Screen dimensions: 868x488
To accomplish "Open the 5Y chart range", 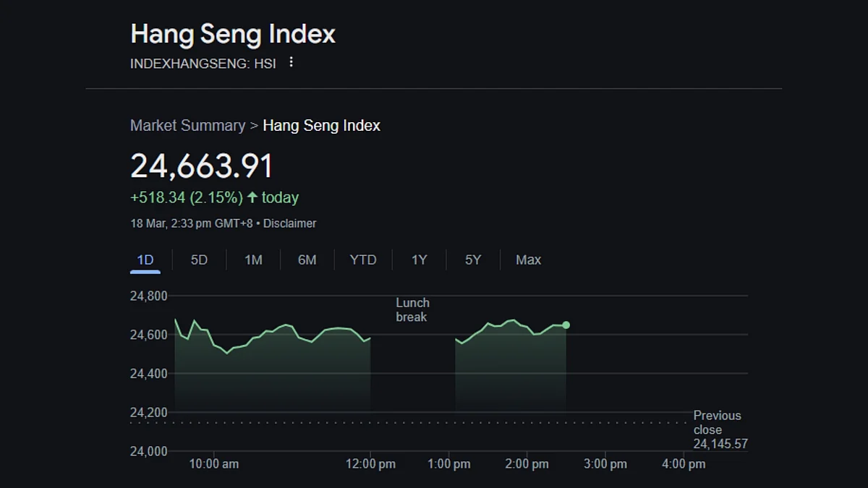I will point(473,260).
